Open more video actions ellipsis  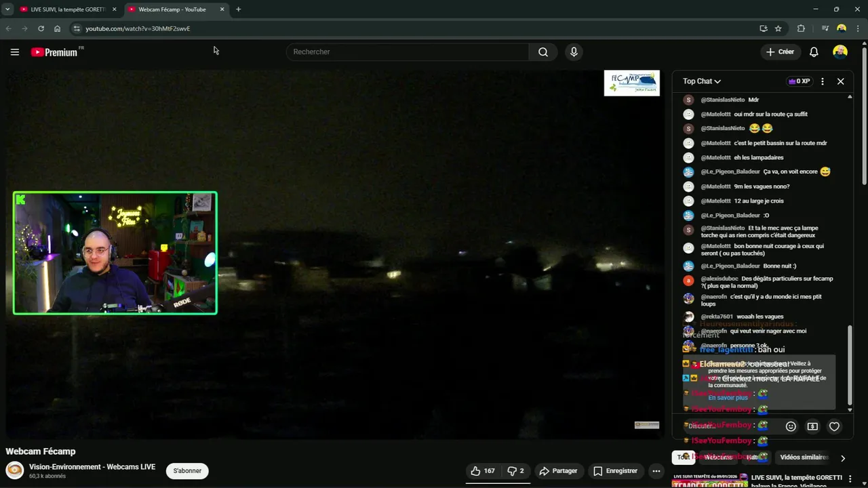pos(656,471)
